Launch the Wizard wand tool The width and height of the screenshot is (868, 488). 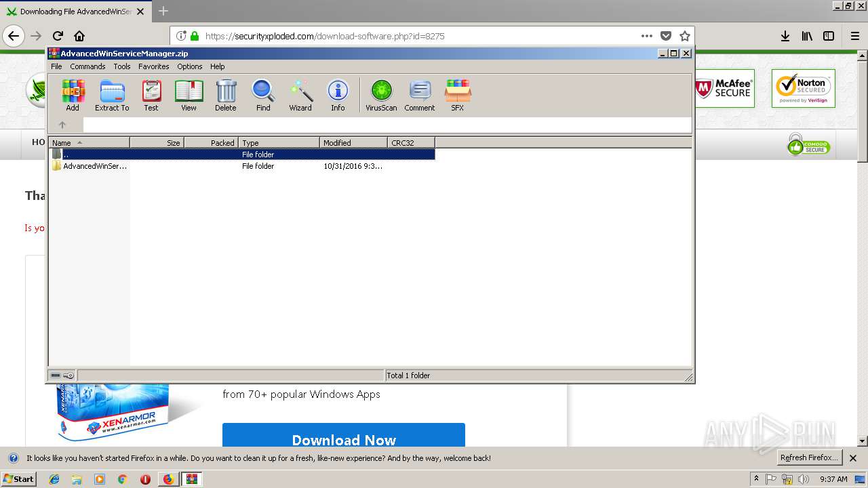click(x=300, y=95)
